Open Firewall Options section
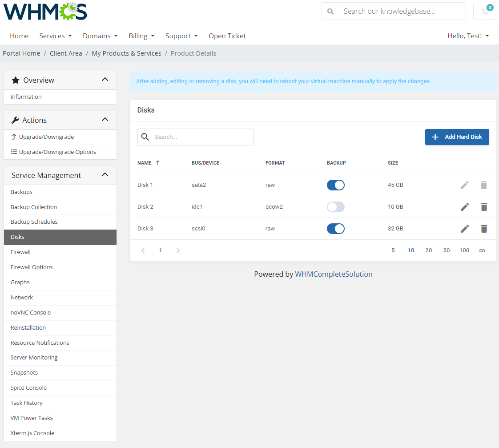Image resolution: width=499 pixels, height=448 pixels. [x=60, y=267]
